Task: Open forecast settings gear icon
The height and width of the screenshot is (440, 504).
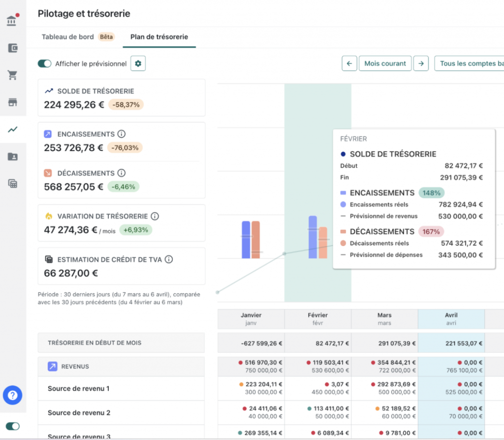Action: (x=138, y=63)
